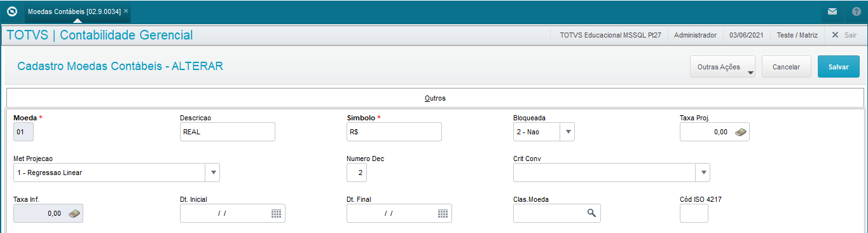Image resolution: width=868 pixels, height=233 pixels.
Task: Click the TOTVS Educacional MSSQL Pt27 text
Action: coord(610,35)
